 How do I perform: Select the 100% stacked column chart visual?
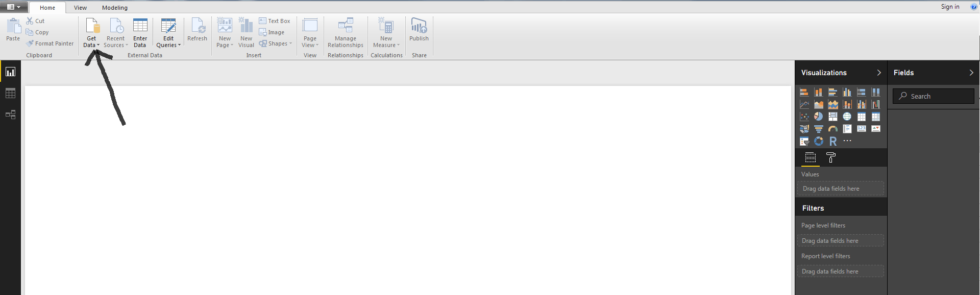point(876,93)
